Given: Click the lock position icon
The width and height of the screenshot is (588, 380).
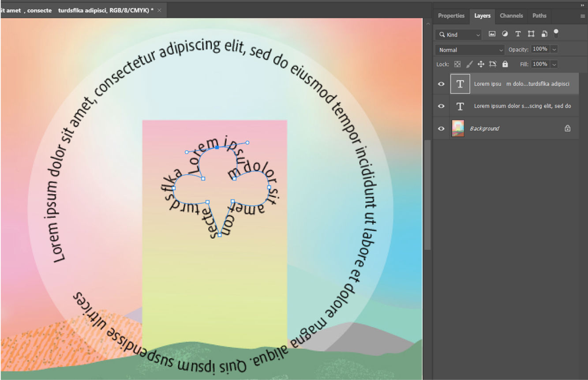Looking at the screenshot, I should pos(481,64).
